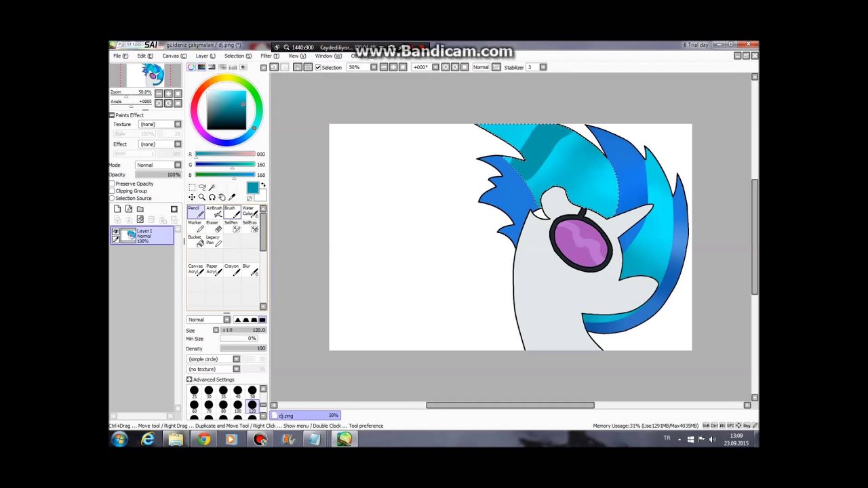Open the brush blending Normal dropdown
This screenshot has height=488, width=868.
coord(208,320)
